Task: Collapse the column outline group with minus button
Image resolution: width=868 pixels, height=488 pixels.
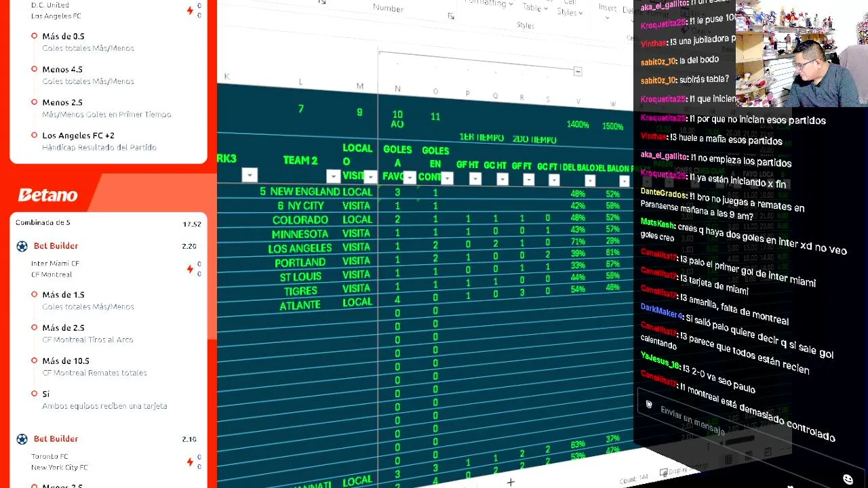Action: 577,71
